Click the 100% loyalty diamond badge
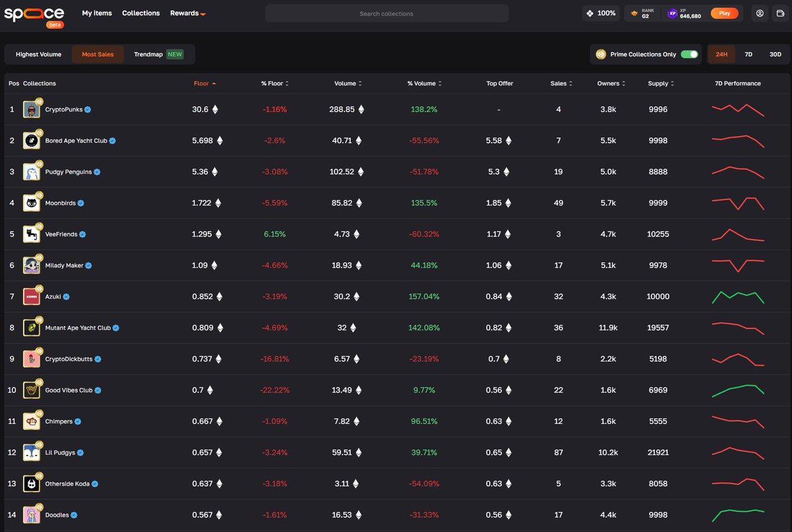 click(x=601, y=13)
